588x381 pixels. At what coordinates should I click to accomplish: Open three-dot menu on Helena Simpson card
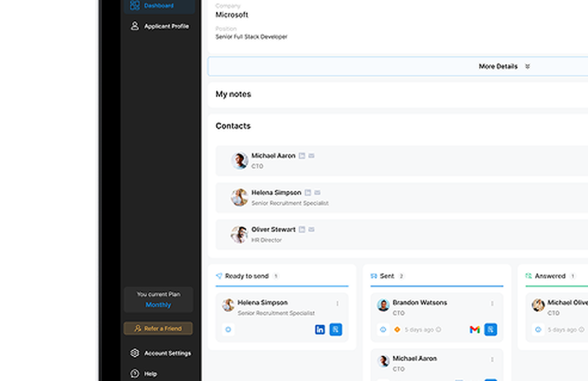(x=337, y=303)
